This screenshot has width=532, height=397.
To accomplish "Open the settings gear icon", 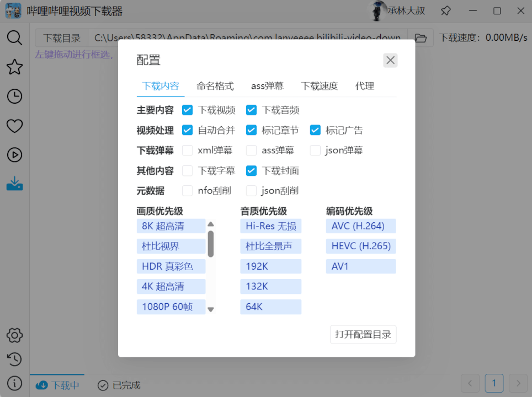I will click(x=14, y=335).
